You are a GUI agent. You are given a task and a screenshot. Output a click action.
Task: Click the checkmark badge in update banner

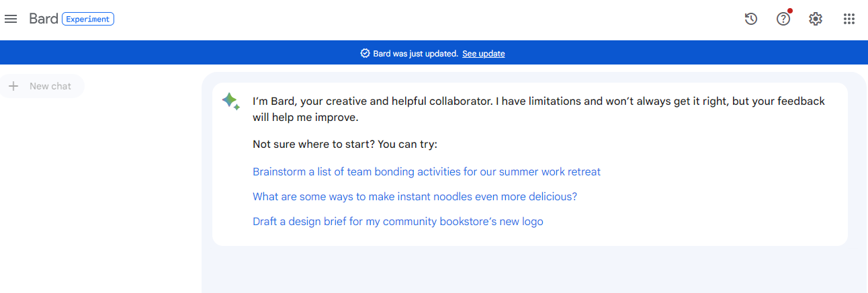365,53
